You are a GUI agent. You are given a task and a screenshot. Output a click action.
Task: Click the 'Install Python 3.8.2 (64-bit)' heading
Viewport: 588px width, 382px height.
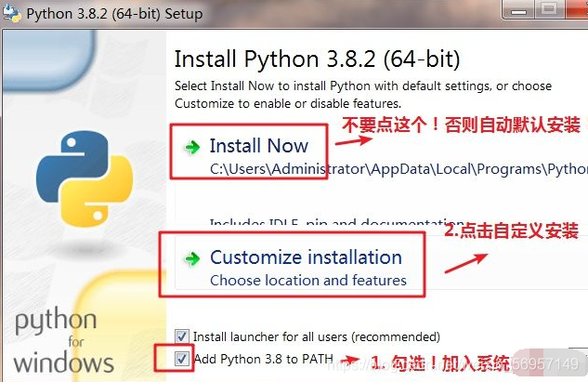click(318, 59)
